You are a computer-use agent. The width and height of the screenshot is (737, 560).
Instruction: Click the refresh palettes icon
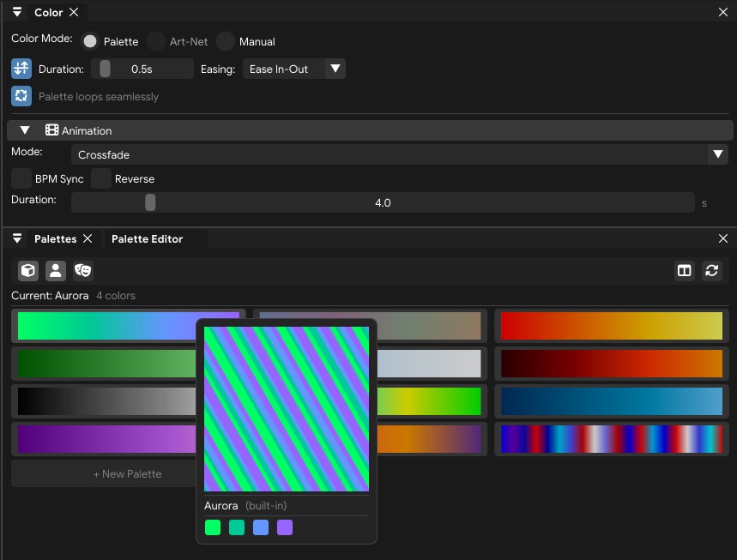tap(711, 271)
